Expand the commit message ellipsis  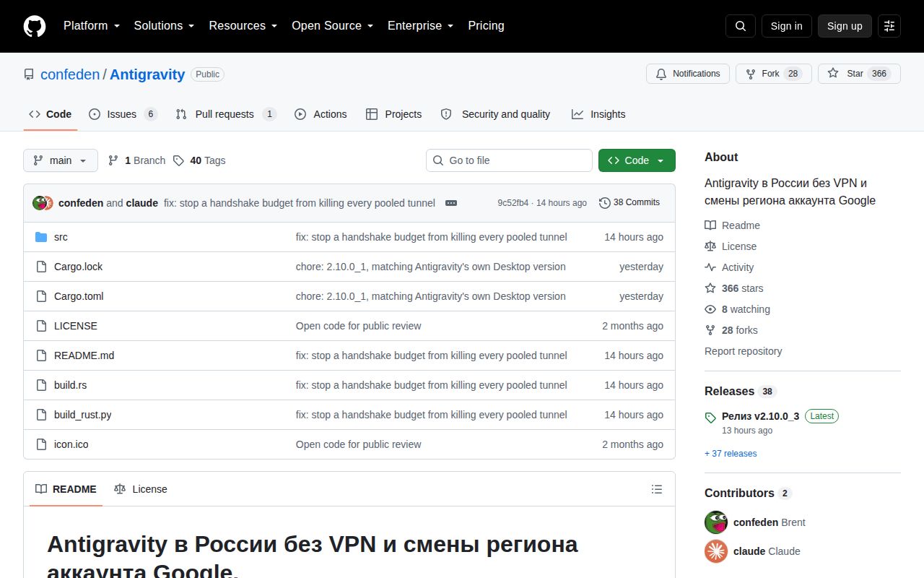(x=451, y=203)
